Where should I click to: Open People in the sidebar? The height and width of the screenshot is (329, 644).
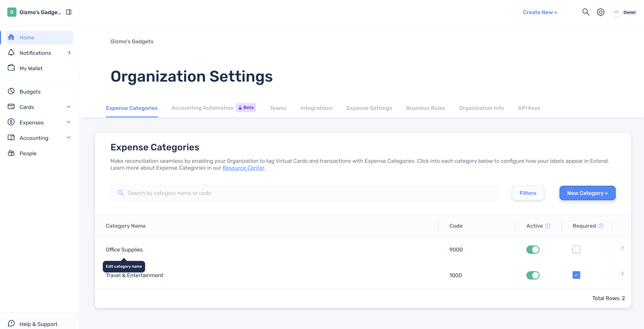(x=40, y=153)
